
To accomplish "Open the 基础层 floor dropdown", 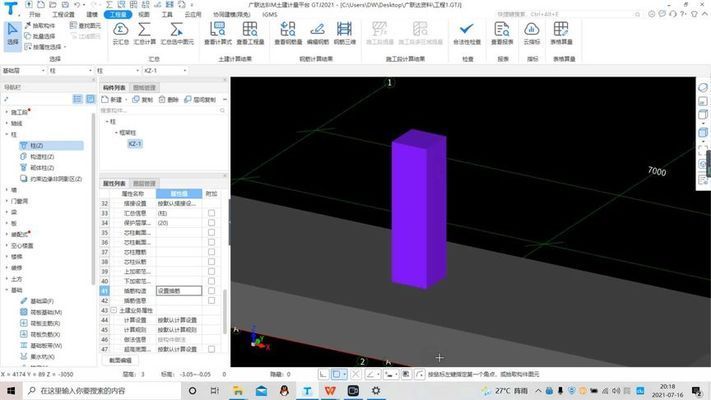I will tap(44, 71).
